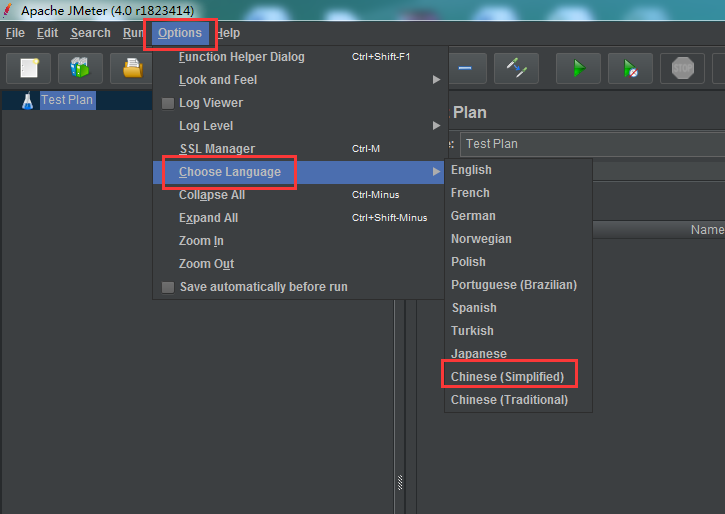The image size is (725, 514).
Task: Select Test Plan tree node
Action: [x=68, y=100]
